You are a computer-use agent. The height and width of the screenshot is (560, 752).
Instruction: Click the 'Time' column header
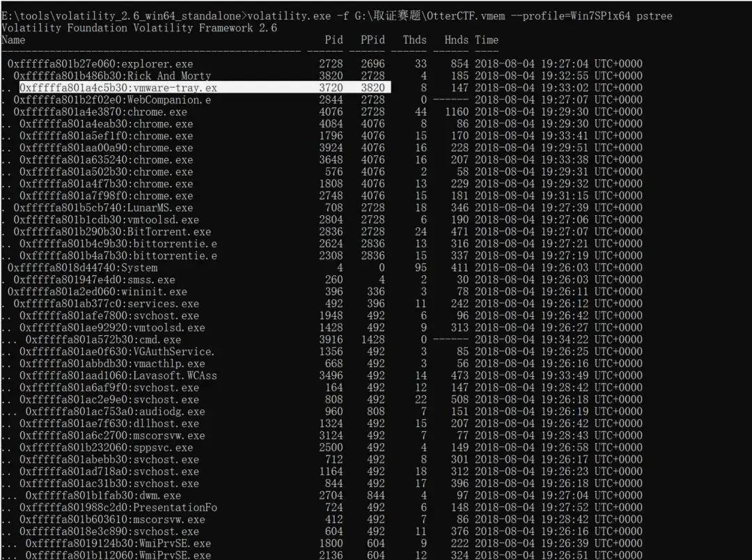pyautogui.click(x=487, y=40)
